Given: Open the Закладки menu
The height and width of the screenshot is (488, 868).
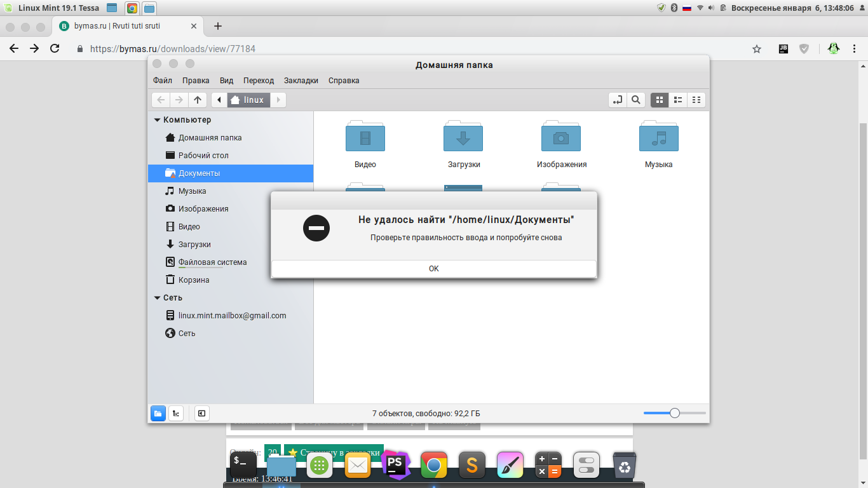Looking at the screenshot, I should 301,81.
